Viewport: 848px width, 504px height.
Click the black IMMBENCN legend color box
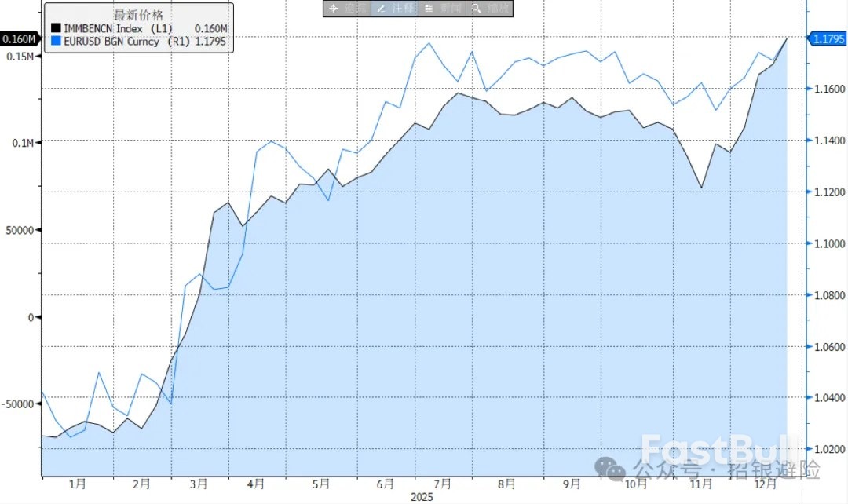point(55,29)
